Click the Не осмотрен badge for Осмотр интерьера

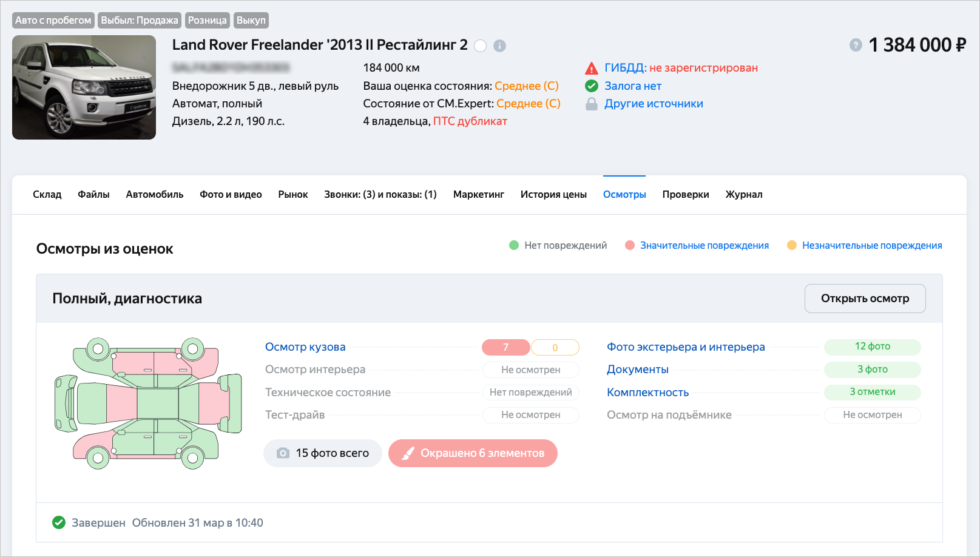coord(531,370)
